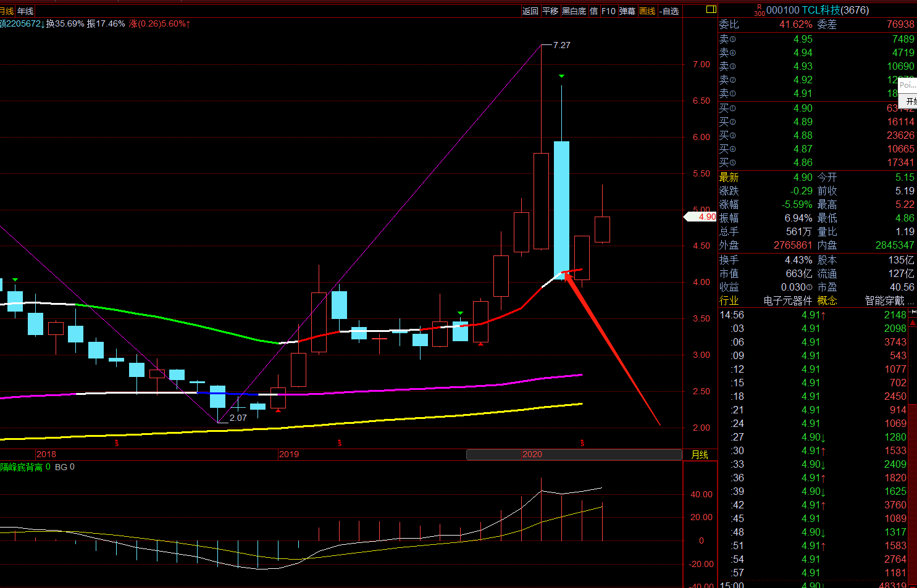Click the info marker under 2020 on the timeline
The width and height of the screenshot is (917, 588).
pyautogui.click(x=582, y=442)
